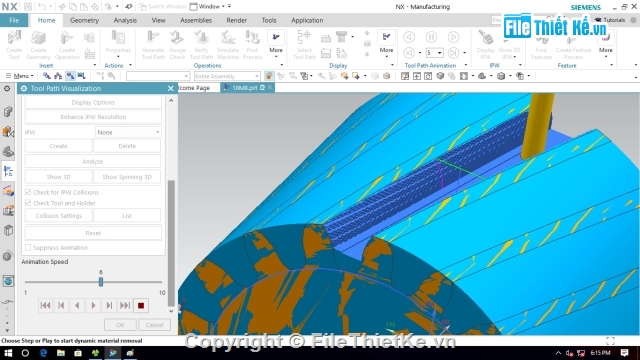This screenshot has width=640, height=360.
Task: Click the play forward animation control
Action: [x=93, y=305]
